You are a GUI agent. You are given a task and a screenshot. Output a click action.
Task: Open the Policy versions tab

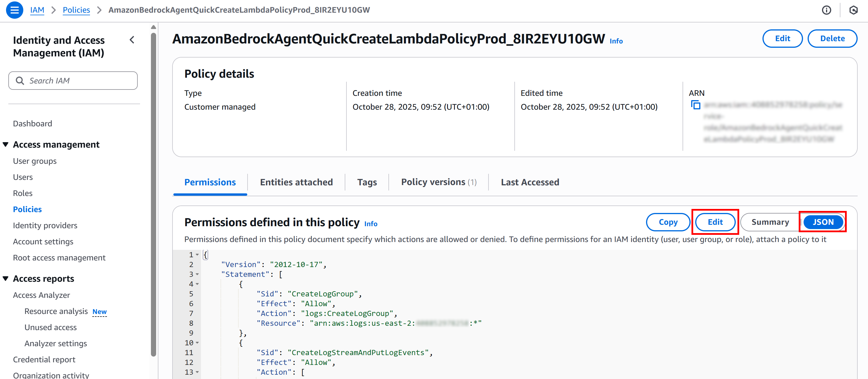(x=438, y=182)
